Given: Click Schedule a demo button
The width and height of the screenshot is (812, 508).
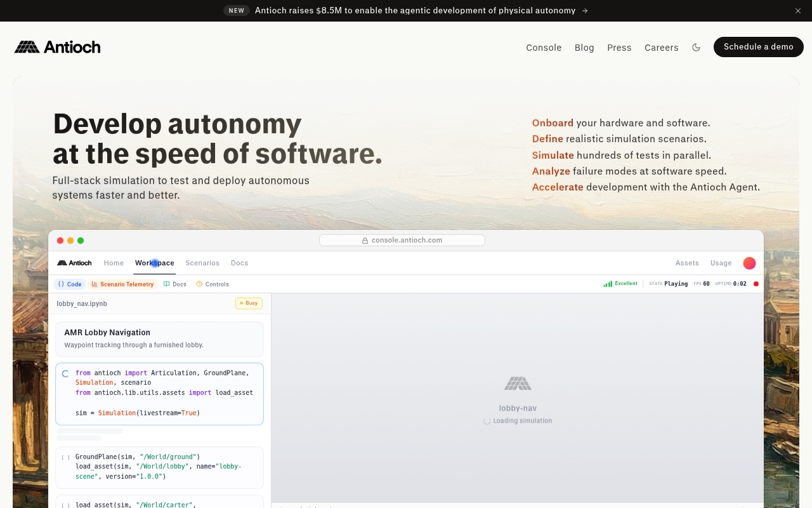Looking at the screenshot, I should [x=759, y=47].
